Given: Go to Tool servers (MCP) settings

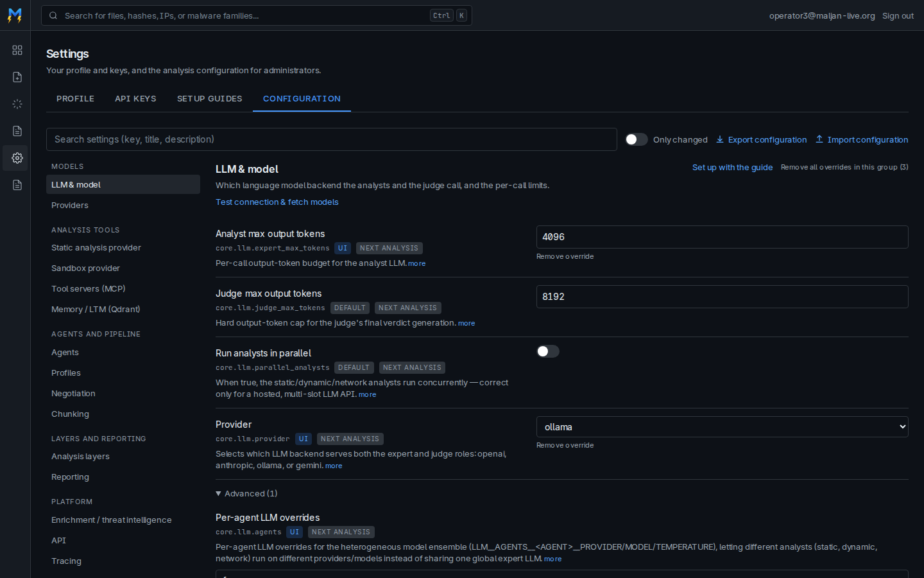Looking at the screenshot, I should (x=123, y=289).
